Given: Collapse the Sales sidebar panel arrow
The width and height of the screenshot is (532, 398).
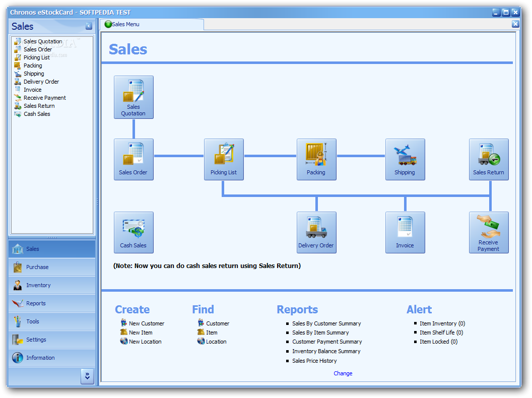Looking at the screenshot, I should tap(89, 26).
